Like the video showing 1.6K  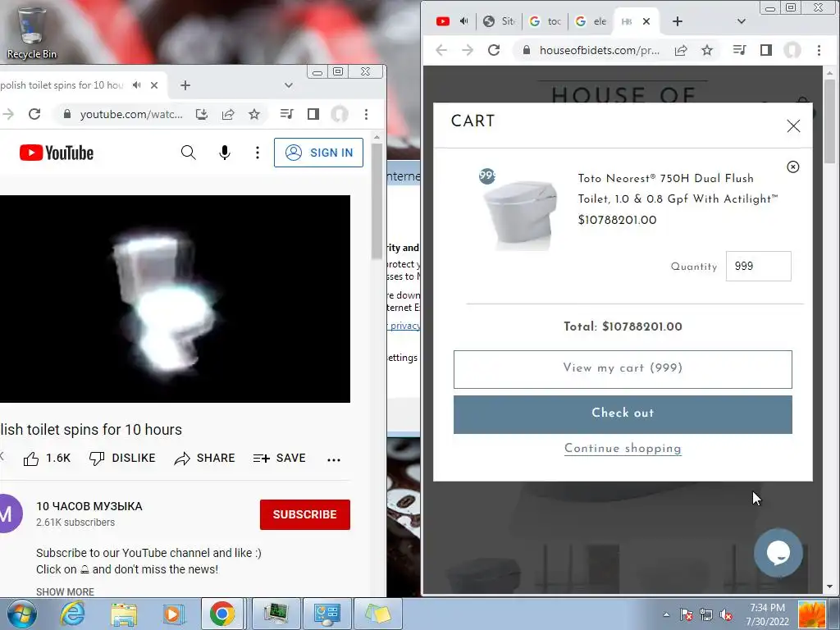tap(47, 459)
